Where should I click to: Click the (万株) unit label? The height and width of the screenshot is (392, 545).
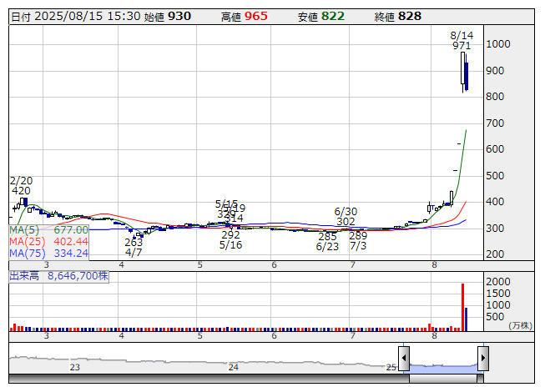pos(520,325)
